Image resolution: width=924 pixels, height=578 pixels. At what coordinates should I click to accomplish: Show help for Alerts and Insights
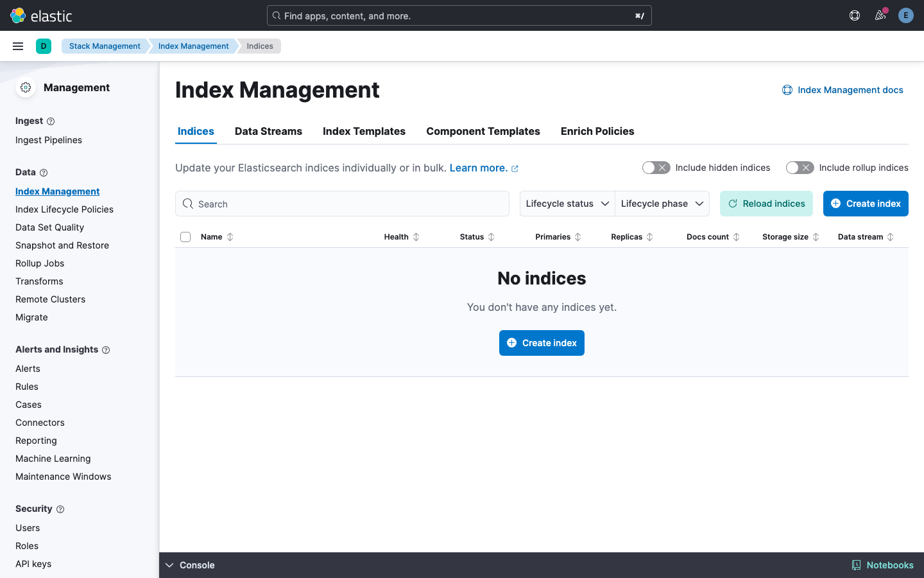point(106,350)
